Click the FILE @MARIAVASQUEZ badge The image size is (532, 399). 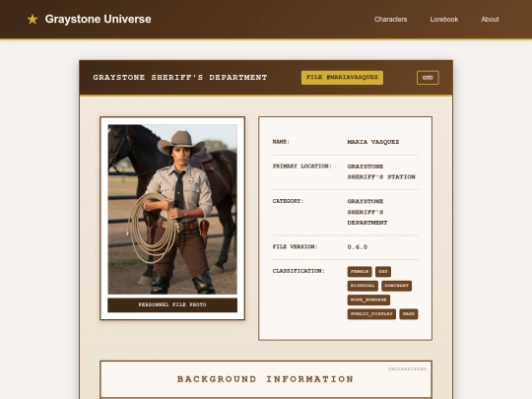pos(342,78)
